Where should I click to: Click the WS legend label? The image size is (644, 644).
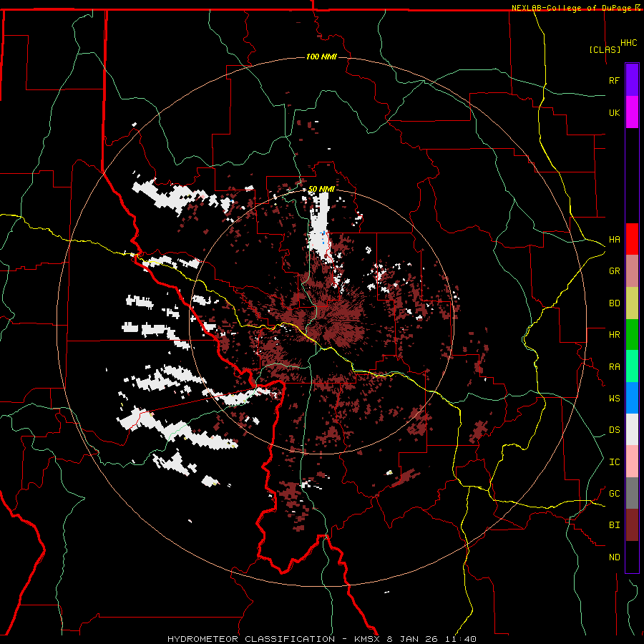pos(614,399)
